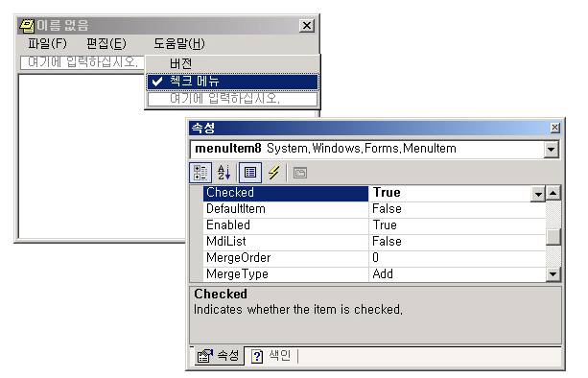Switch to the 색인 tab

270,356
